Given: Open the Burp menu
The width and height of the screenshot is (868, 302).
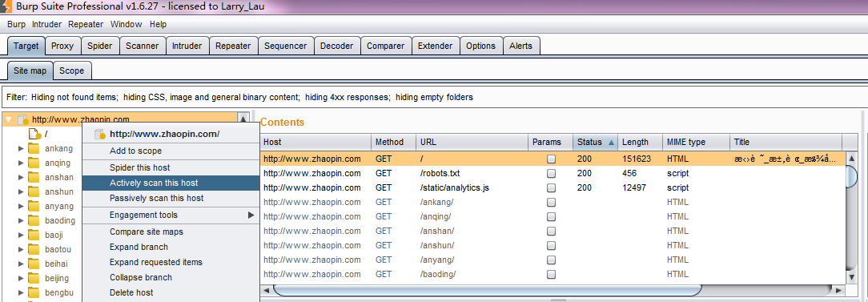Looking at the screenshot, I should (17, 24).
